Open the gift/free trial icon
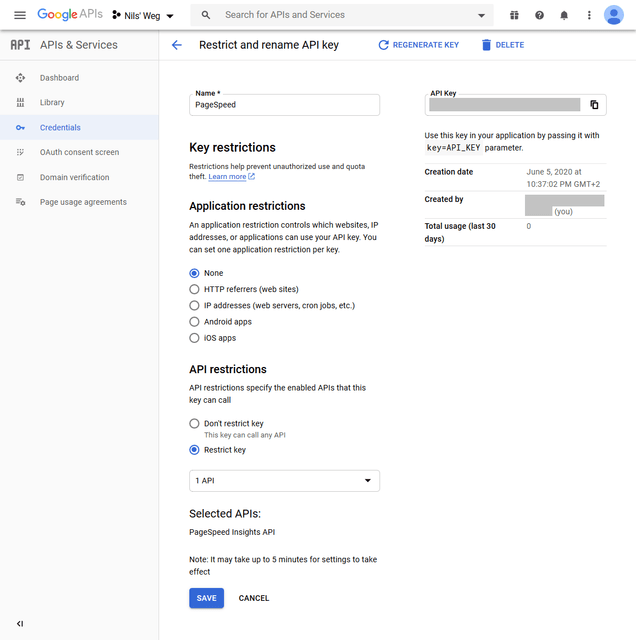636x640 pixels. tap(514, 16)
